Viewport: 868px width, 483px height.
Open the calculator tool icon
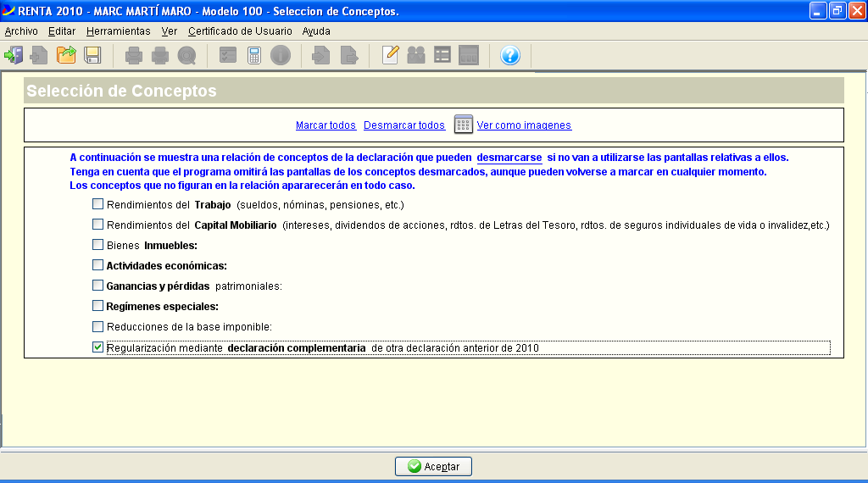253,56
